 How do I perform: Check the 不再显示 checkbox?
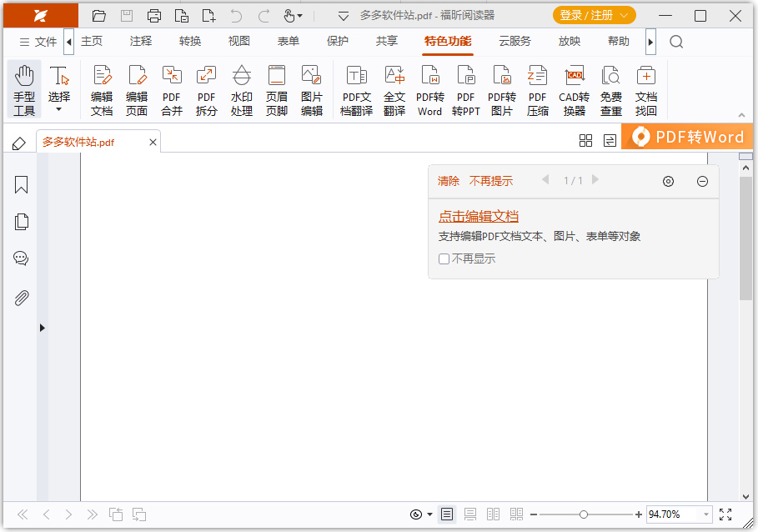coord(444,258)
